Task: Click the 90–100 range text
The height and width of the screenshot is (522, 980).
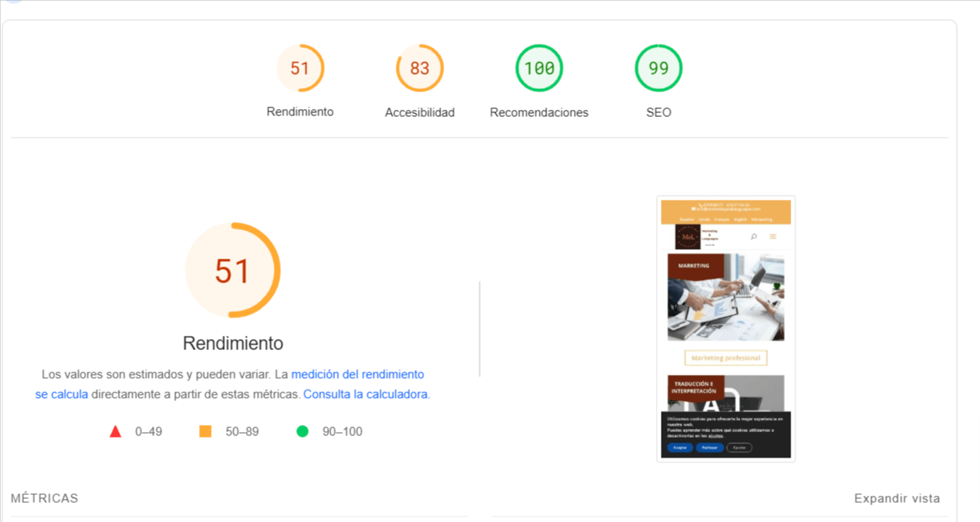Action: 342,431
